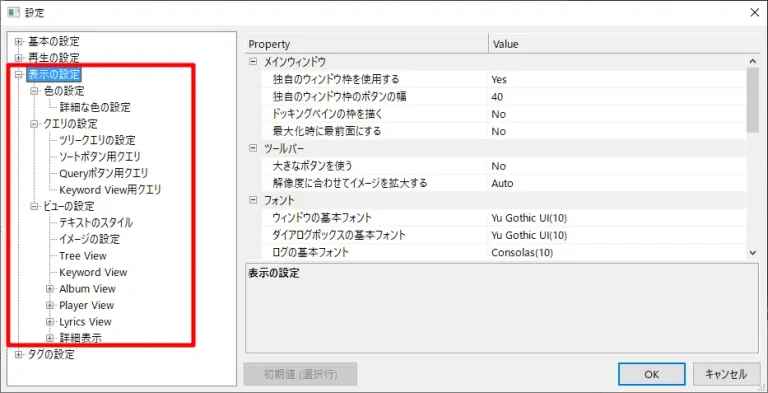Screen dimensions: 768x393
Task: Select ソートボタン用クエリ item
Action: 100,157
